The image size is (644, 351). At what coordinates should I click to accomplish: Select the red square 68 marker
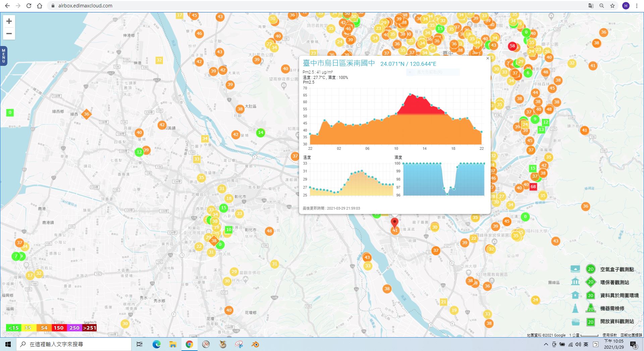click(533, 187)
